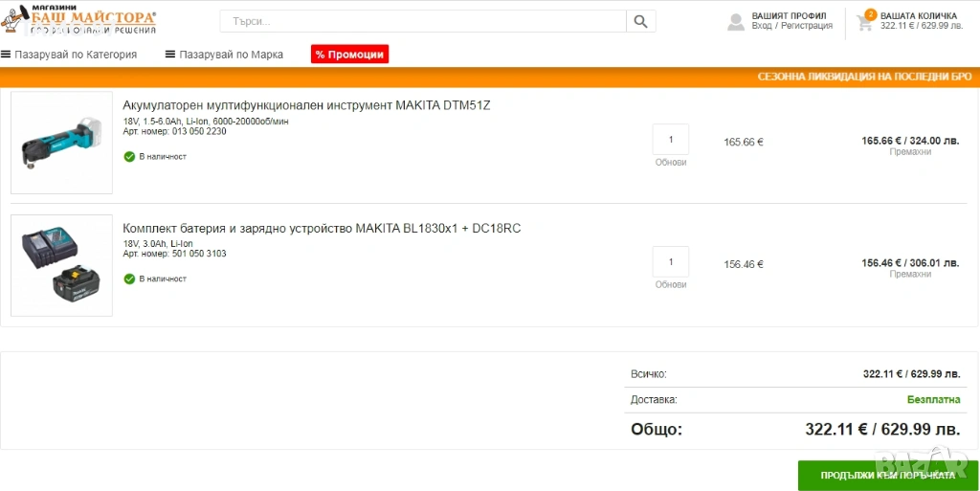Open the % Промоции tab

tap(349, 55)
